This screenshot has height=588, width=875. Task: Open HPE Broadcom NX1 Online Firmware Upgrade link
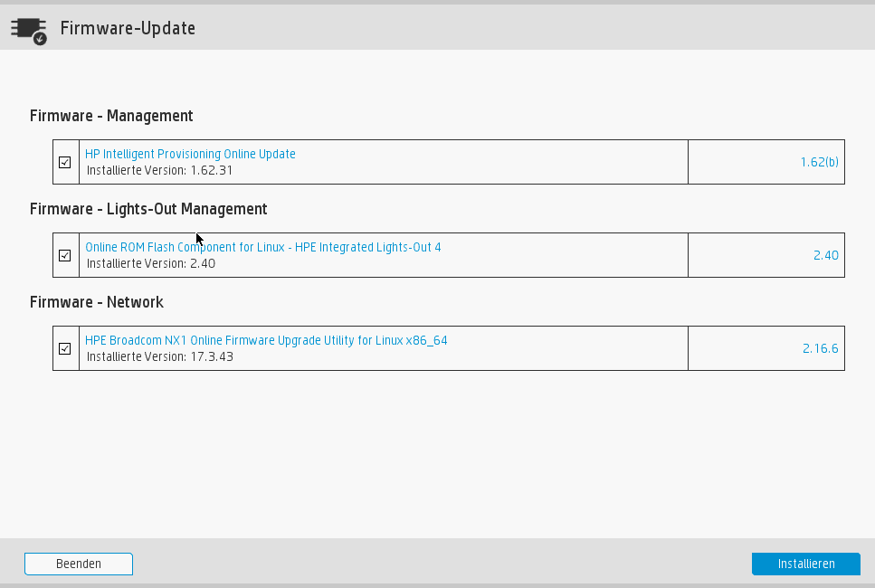coord(266,340)
